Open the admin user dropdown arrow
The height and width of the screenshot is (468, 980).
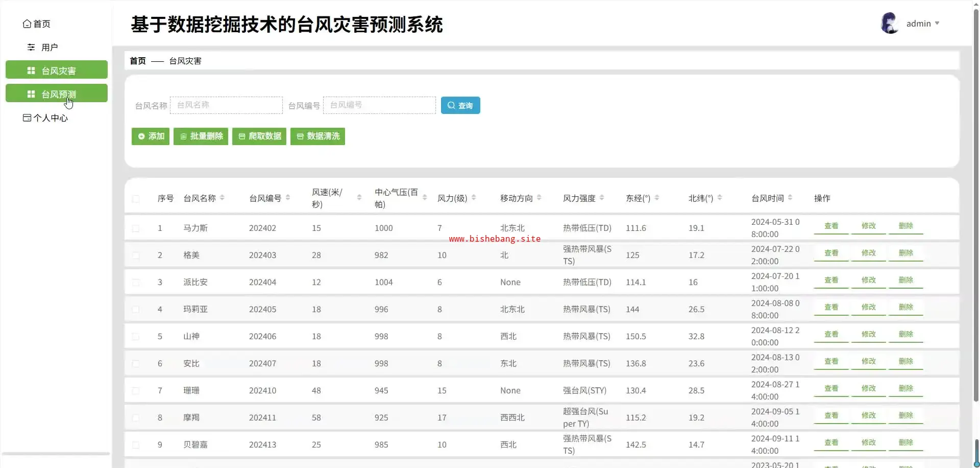pos(937,24)
